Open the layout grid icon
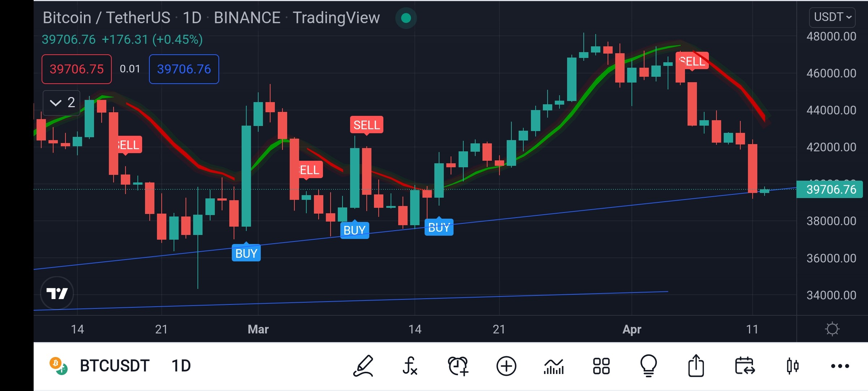868x391 pixels. pos(601,366)
